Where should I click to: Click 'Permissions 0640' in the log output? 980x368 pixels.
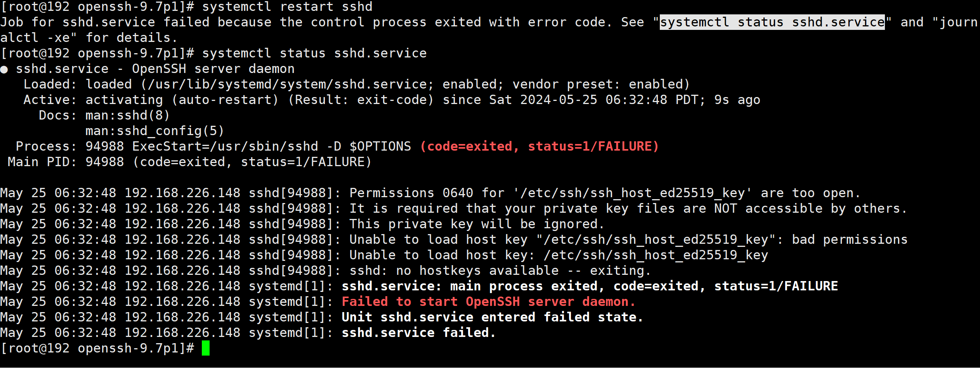pyautogui.click(x=411, y=193)
